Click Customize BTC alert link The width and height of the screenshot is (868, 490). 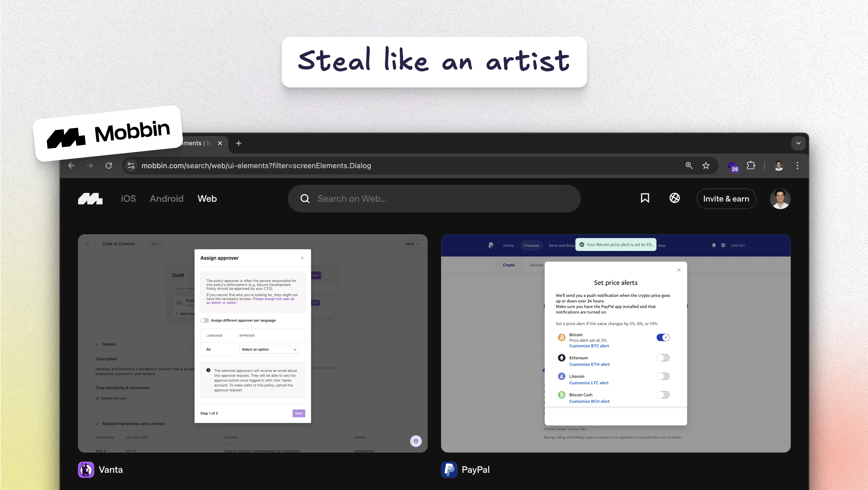(x=589, y=346)
